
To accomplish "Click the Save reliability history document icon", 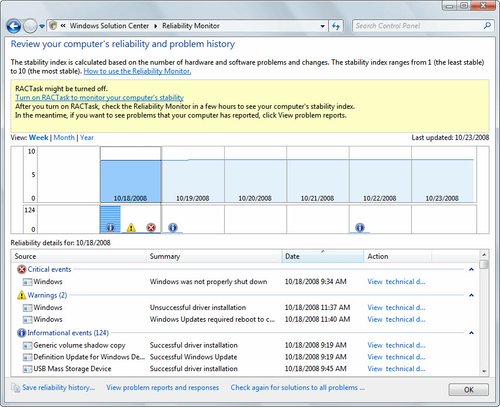I will pyautogui.click(x=15, y=387).
